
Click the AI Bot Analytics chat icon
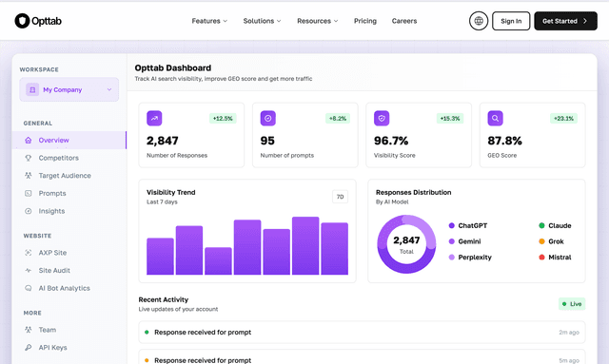[28, 288]
